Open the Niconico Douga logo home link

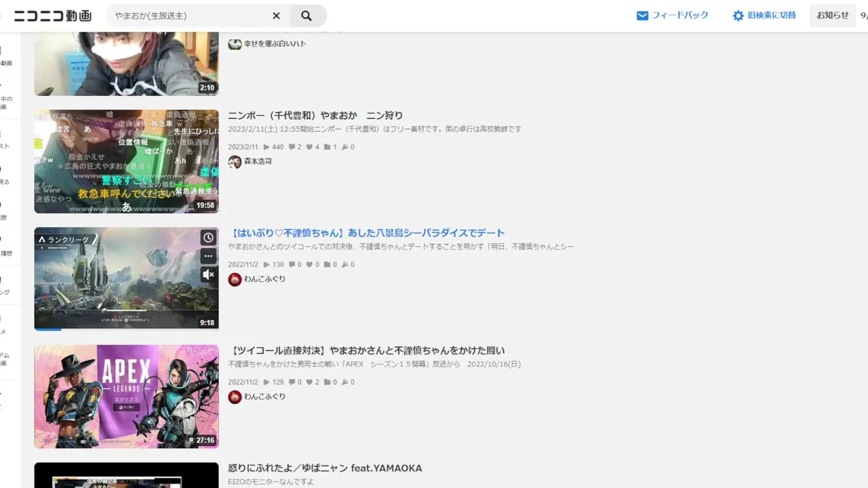coord(52,16)
